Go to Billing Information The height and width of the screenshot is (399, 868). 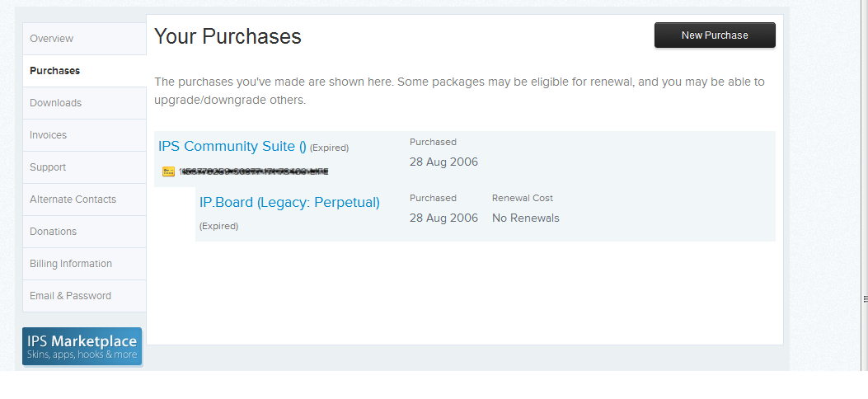70,264
